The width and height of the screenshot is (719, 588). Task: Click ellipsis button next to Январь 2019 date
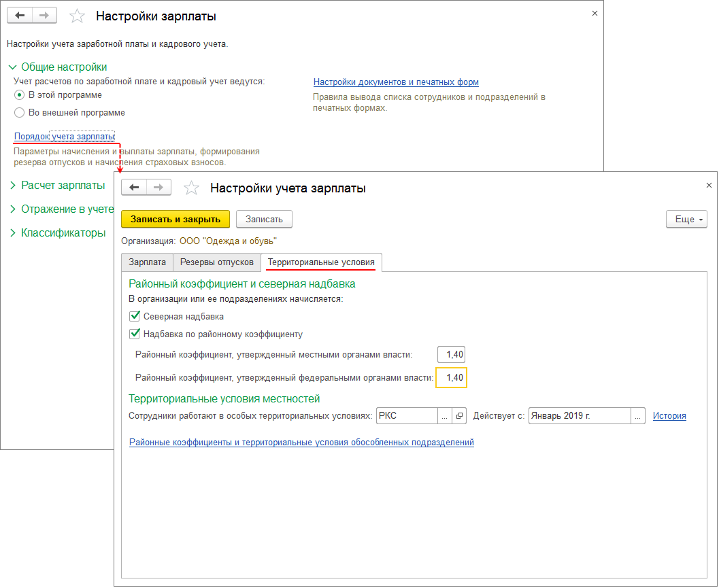click(638, 416)
